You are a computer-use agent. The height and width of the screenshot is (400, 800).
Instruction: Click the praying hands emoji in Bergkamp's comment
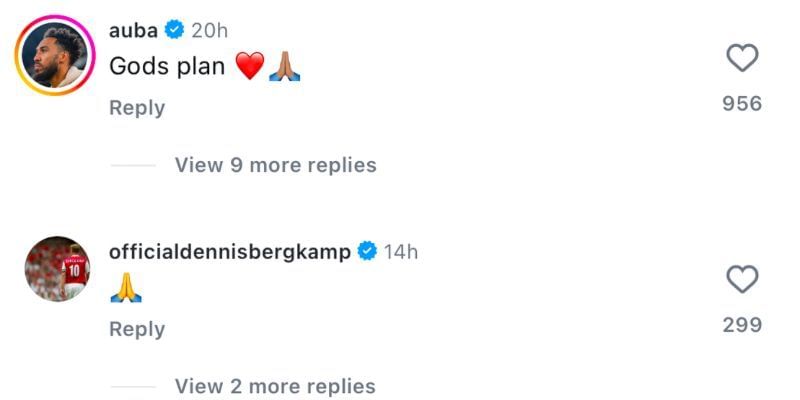pyautogui.click(x=126, y=289)
